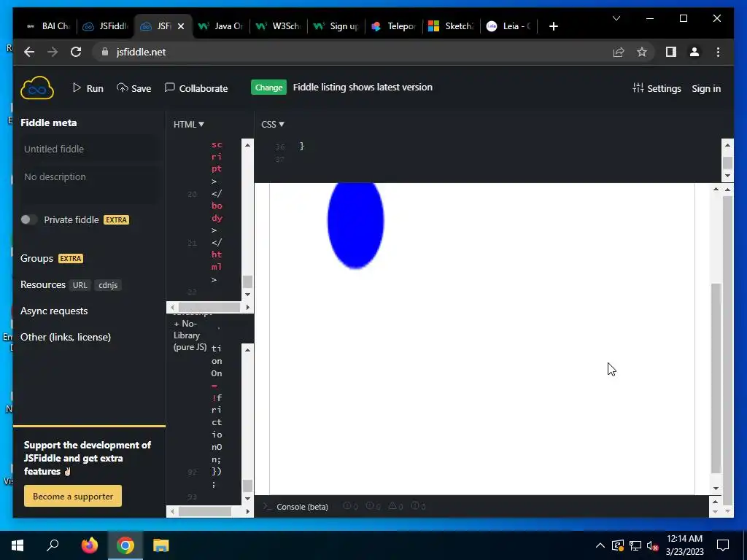Switch to the Teleport tab
Screen dimensions: 747x560
coord(395,26)
